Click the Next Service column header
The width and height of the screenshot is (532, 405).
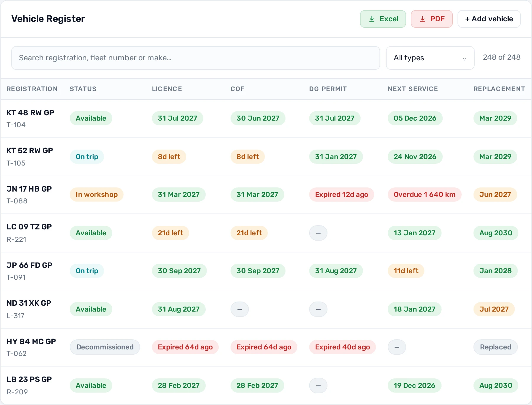click(413, 89)
